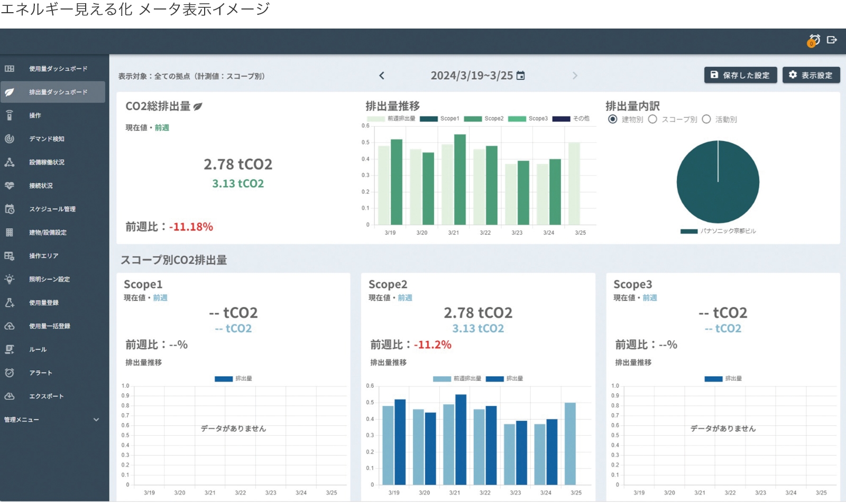The width and height of the screenshot is (846, 504).
Task: Click 前週 link in Scope1 card
Action: coord(160,297)
